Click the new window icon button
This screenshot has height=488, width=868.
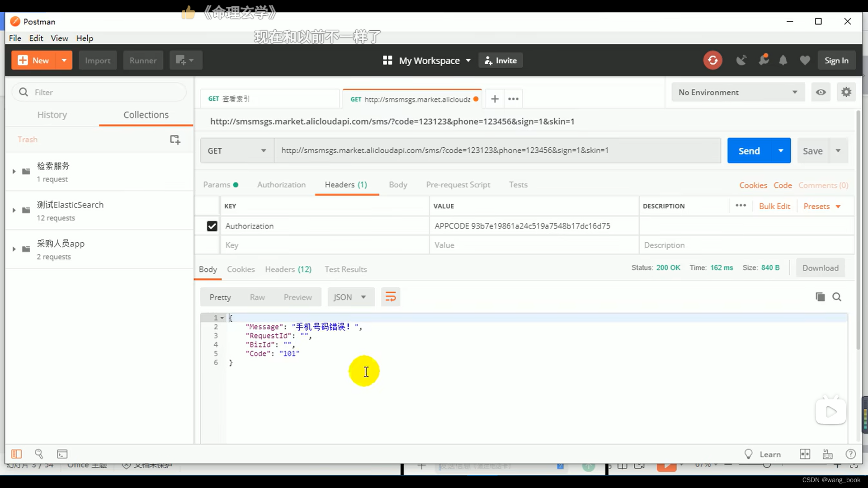coord(185,60)
